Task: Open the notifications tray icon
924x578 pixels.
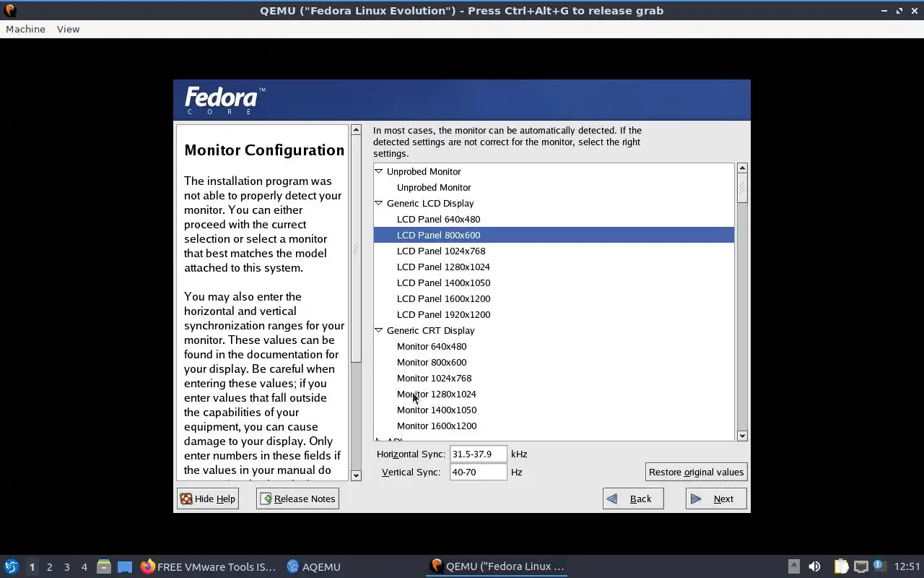Action: (879, 566)
